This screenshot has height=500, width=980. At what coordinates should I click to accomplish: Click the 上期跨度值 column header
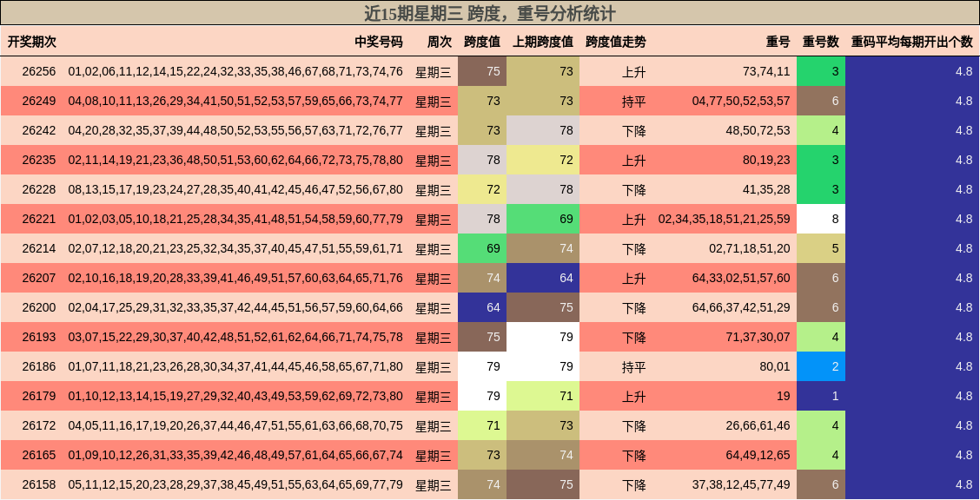[x=543, y=42]
